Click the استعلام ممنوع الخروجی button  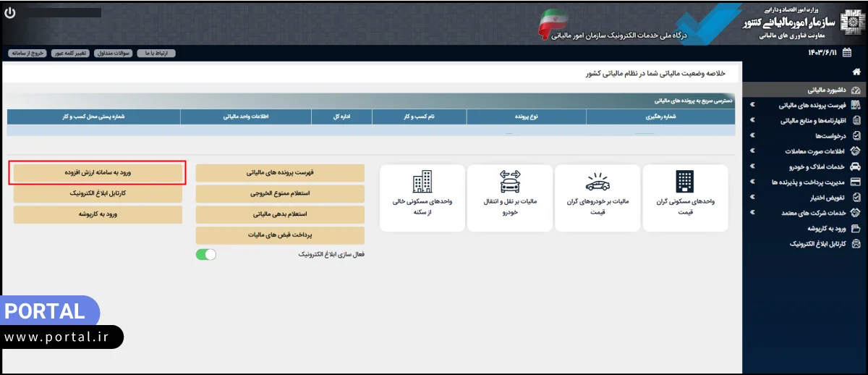(x=280, y=194)
